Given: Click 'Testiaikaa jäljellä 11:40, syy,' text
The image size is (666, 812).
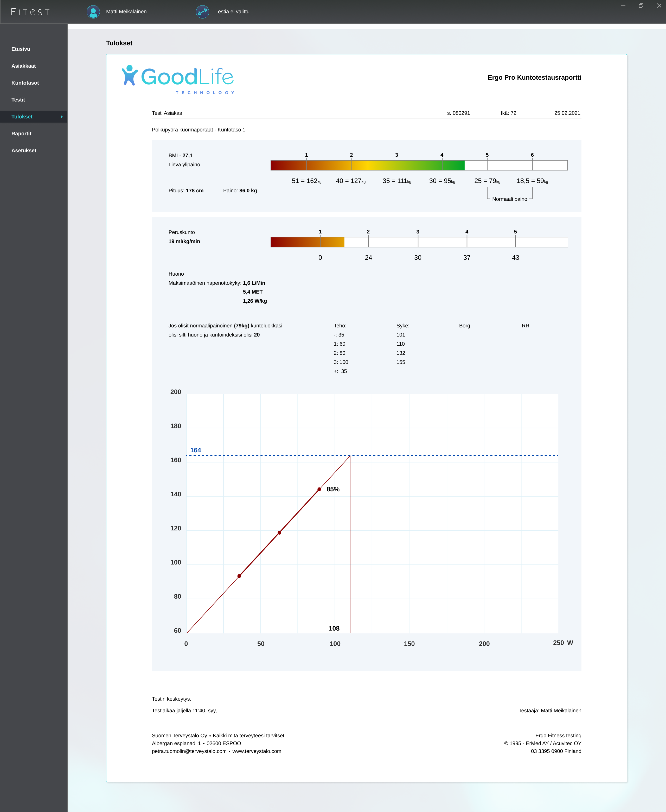Looking at the screenshot, I should tap(184, 710).
